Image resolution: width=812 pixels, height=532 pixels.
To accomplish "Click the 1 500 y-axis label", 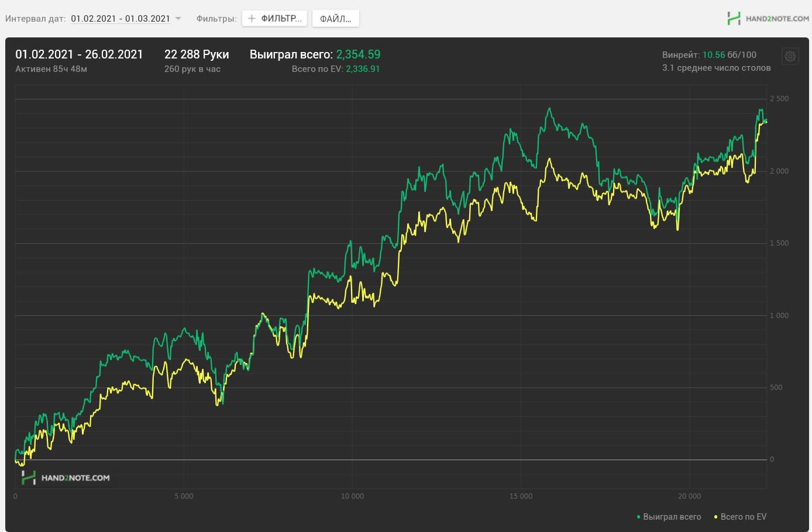I will (779, 243).
